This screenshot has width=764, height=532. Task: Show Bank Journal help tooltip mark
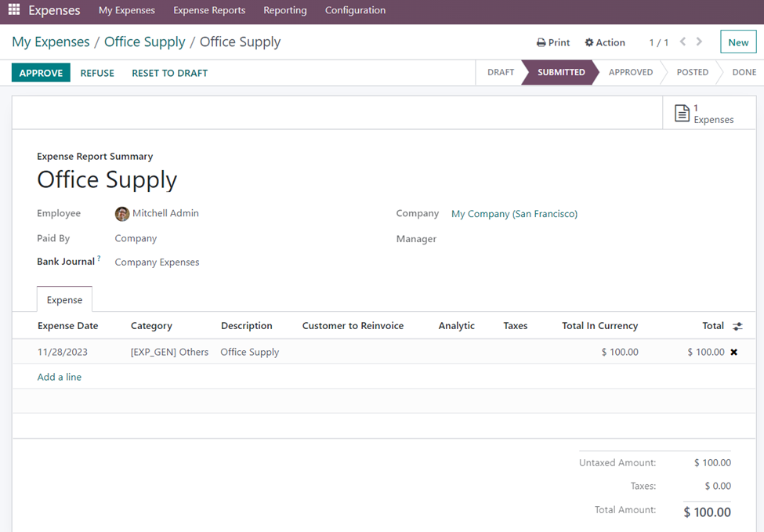coord(99,259)
